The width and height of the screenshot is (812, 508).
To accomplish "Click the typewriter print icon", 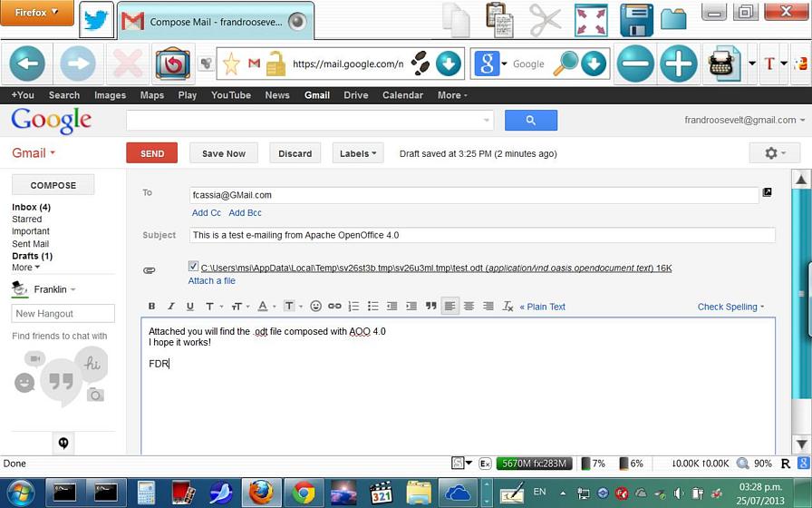I will point(724,63).
